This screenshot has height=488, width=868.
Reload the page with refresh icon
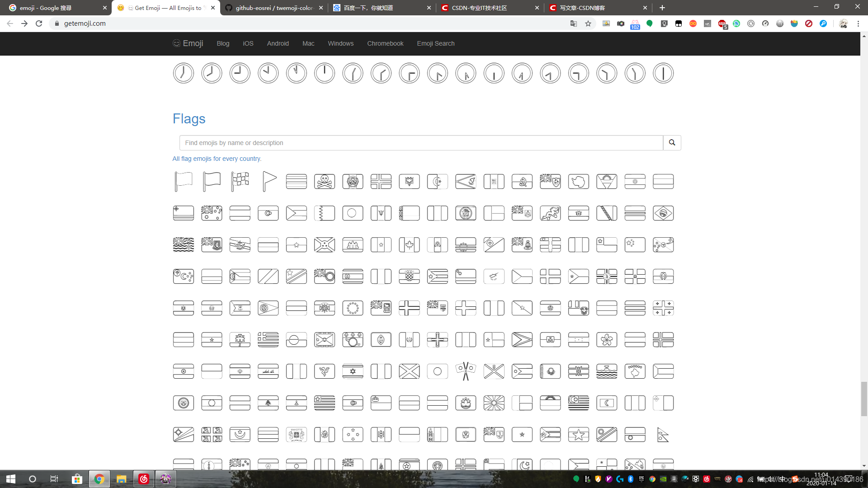point(39,23)
